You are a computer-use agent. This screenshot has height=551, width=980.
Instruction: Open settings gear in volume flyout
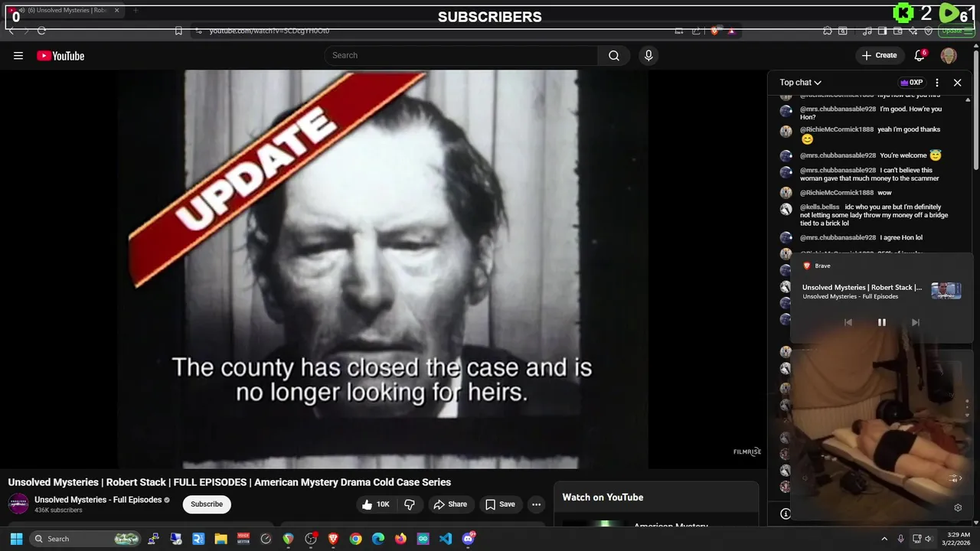(957, 507)
